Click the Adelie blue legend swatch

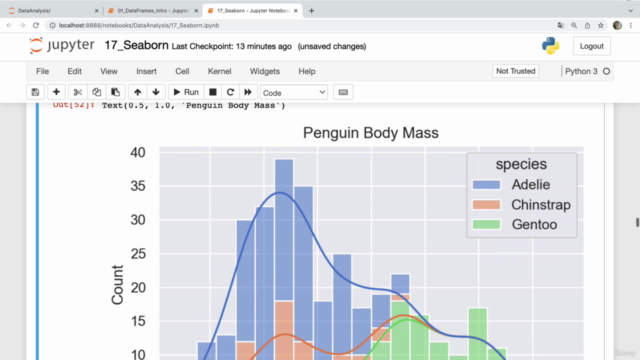(486, 184)
